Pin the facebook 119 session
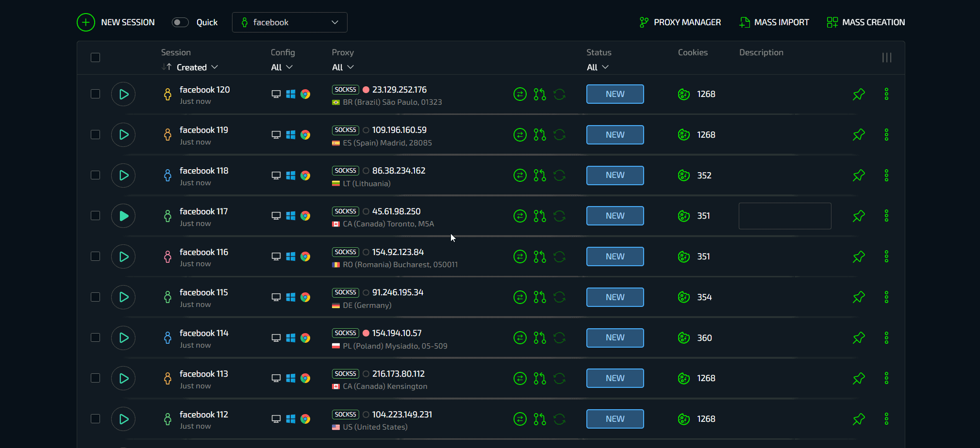 [859, 135]
